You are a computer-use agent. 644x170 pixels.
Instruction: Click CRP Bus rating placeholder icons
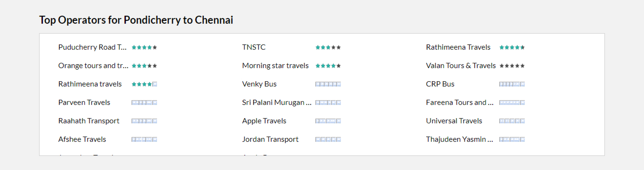coord(512,84)
